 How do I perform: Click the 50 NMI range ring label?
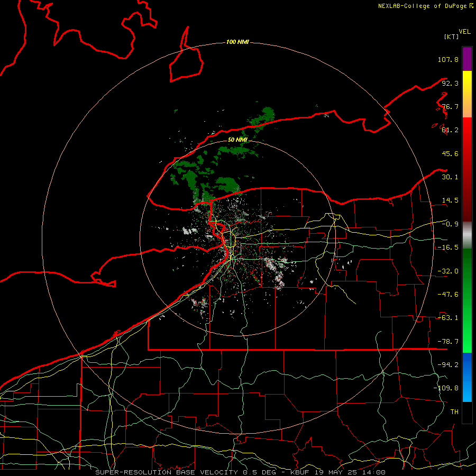point(237,140)
